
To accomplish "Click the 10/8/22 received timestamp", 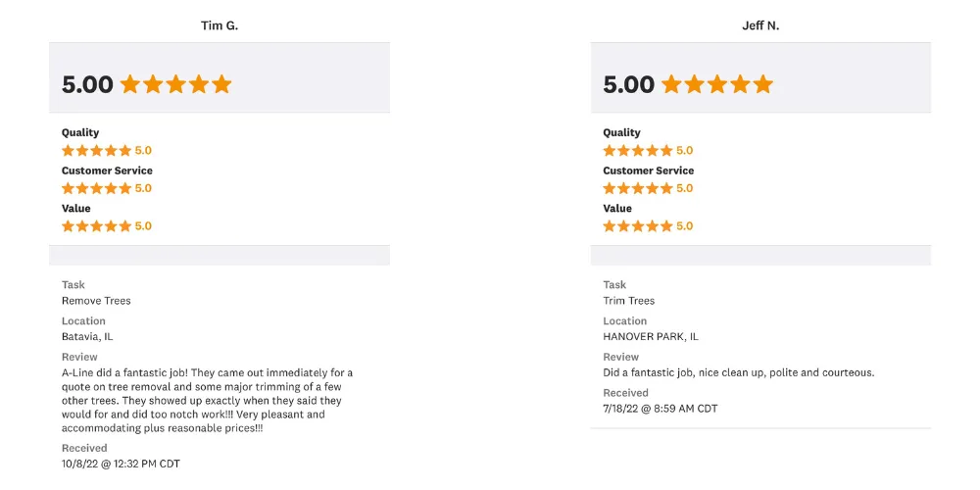I will pyautogui.click(x=121, y=464).
